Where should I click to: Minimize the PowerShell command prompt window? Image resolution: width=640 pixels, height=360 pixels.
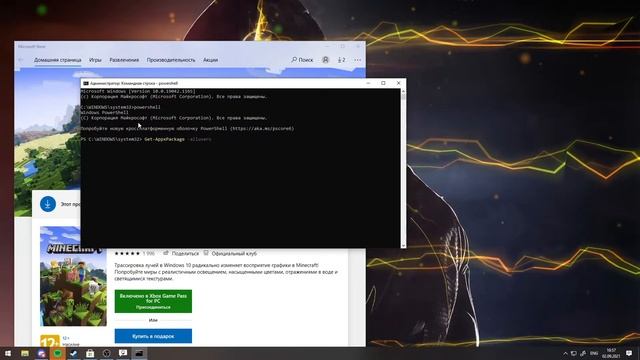click(368, 83)
